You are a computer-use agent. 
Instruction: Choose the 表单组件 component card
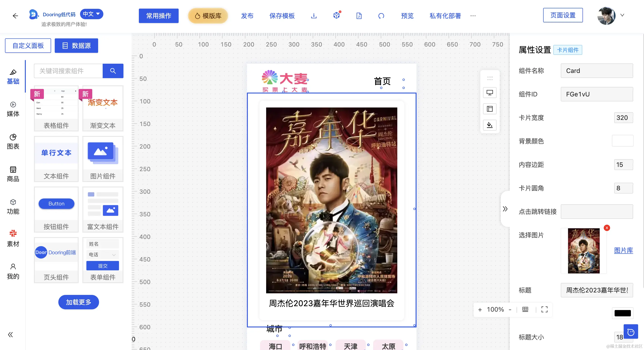tap(103, 260)
